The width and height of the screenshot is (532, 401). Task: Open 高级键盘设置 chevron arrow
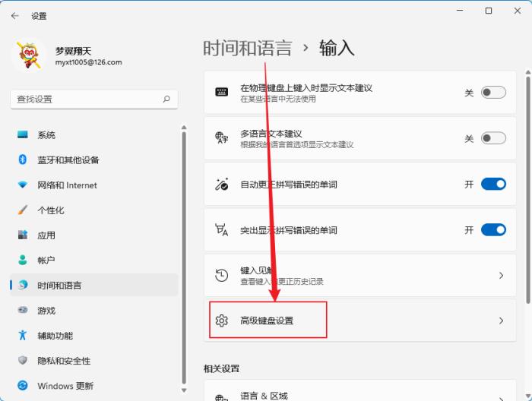(501, 320)
